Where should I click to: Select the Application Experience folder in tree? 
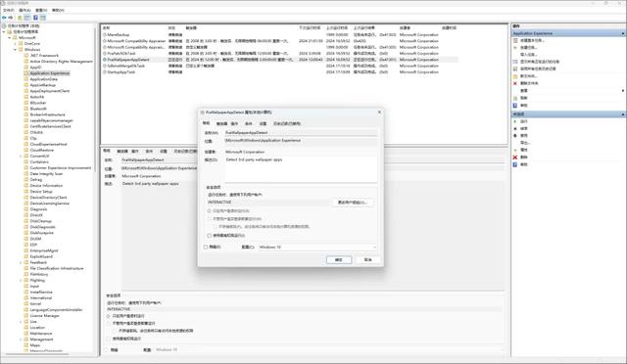(50, 73)
